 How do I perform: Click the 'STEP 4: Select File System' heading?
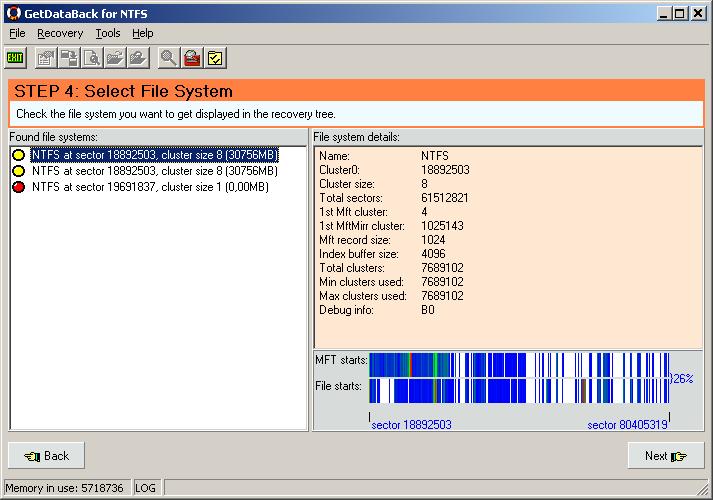123,91
